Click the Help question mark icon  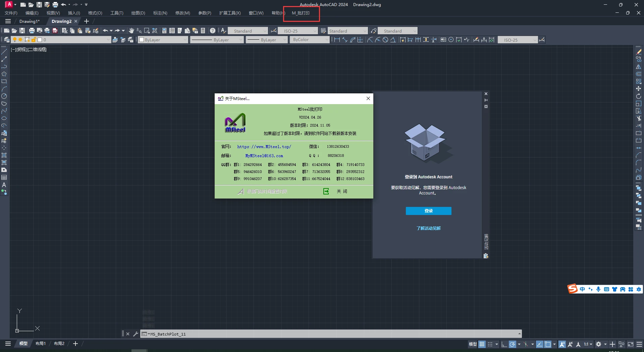click(x=212, y=31)
